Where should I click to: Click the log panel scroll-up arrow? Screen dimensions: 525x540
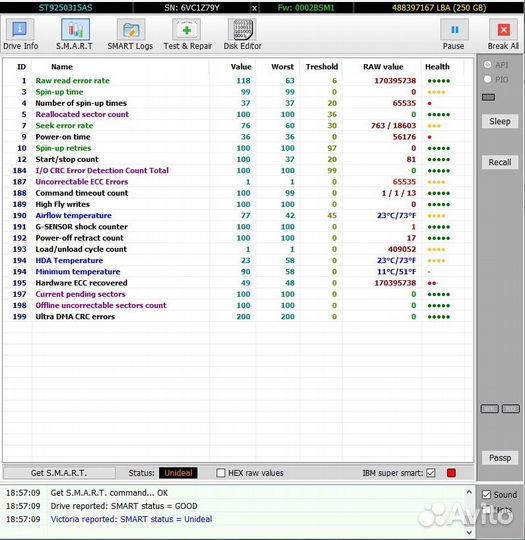click(469, 492)
